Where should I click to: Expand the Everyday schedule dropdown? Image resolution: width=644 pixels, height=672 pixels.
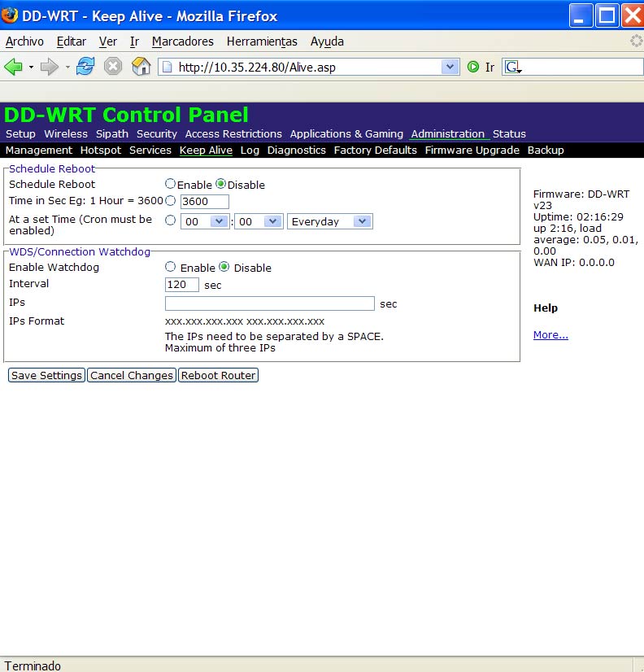click(x=329, y=221)
